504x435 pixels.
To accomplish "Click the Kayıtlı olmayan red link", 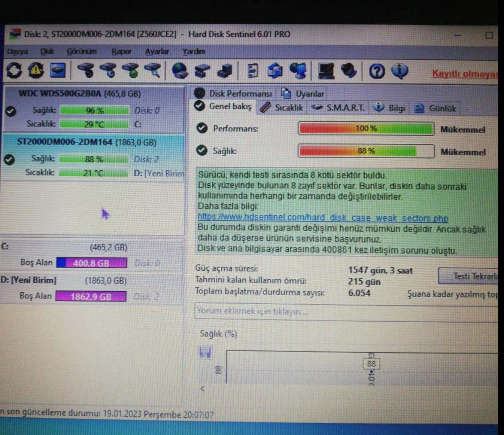I will click(465, 74).
